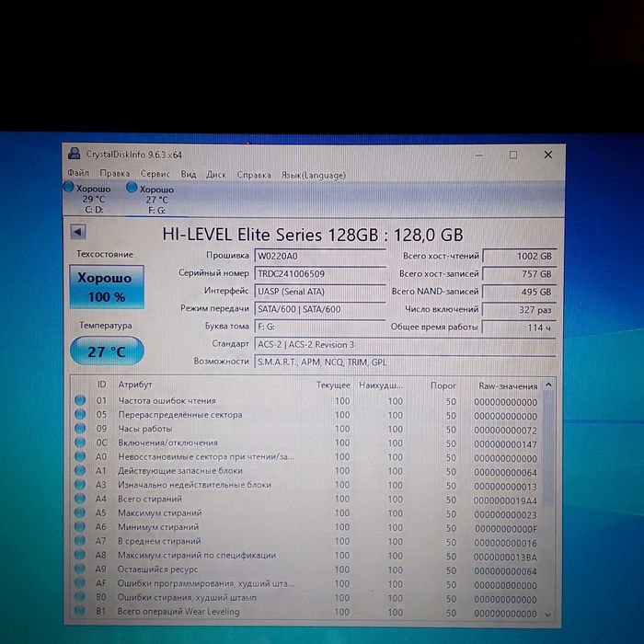Open the Диск menu
644x644 pixels.
216,175
